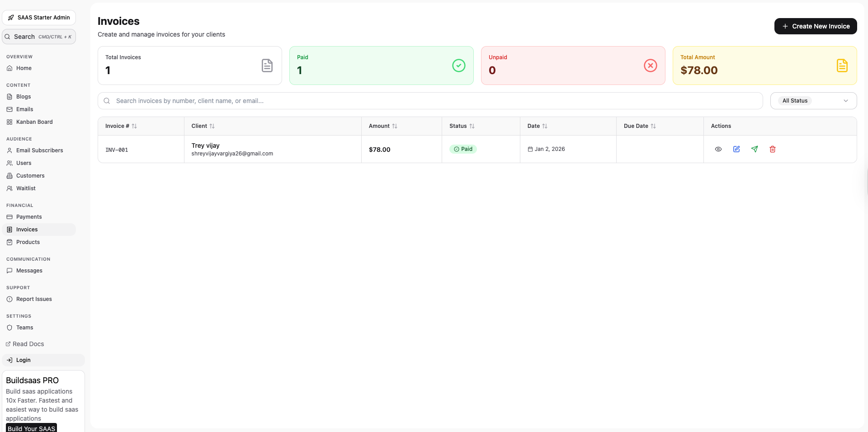Navigate to Waitlist
868x432 pixels.
pyautogui.click(x=39, y=188)
